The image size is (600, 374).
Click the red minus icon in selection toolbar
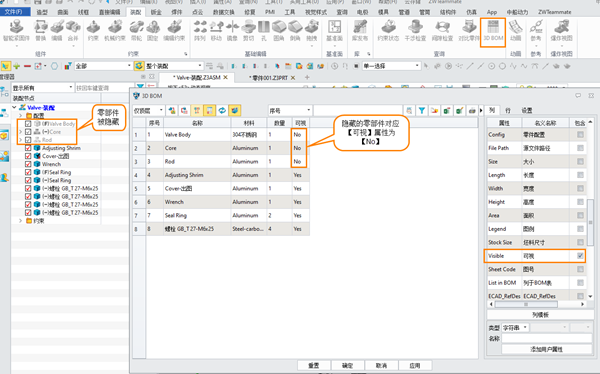click(27, 66)
